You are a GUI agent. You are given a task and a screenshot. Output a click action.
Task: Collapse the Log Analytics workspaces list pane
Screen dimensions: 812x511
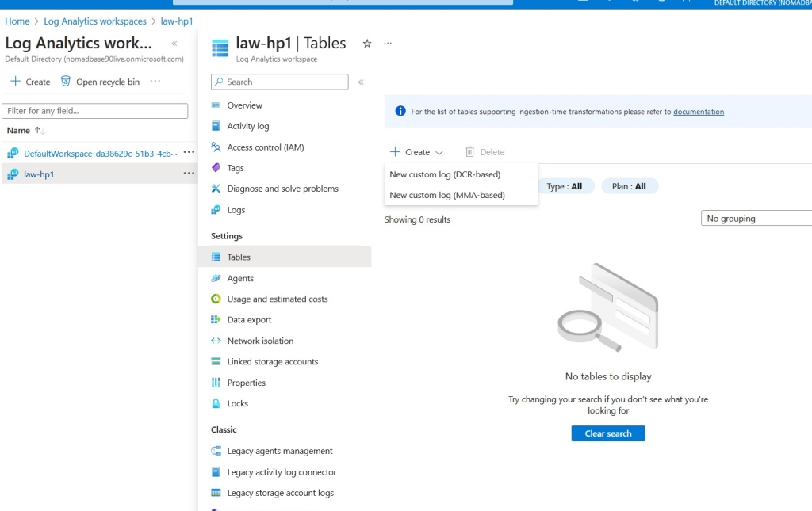point(174,44)
